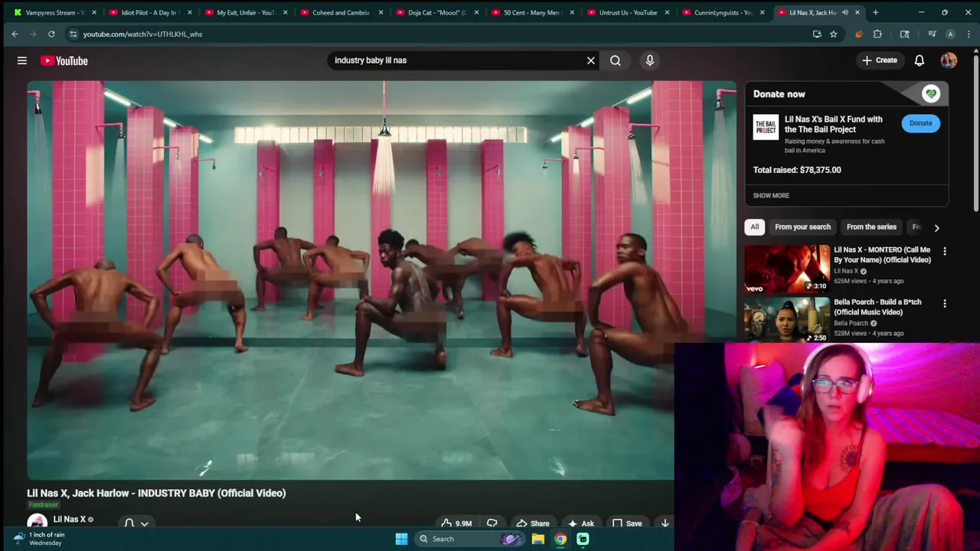Screen dimensions: 980x551
Task: Click Donate button in fundraiser
Action: [920, 123]
